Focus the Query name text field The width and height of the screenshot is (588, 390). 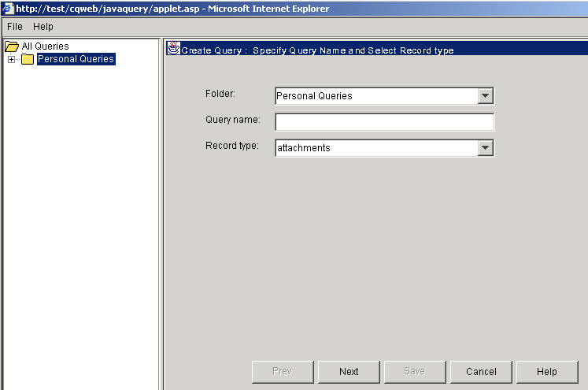tap(384, 122)
